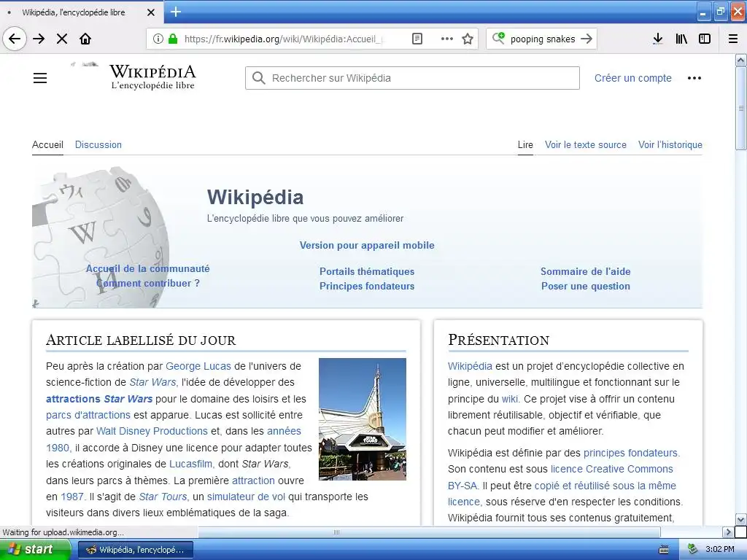
Task: Open Wikipédia main sidebar menu icon
Action: click(x=40, y=77)
